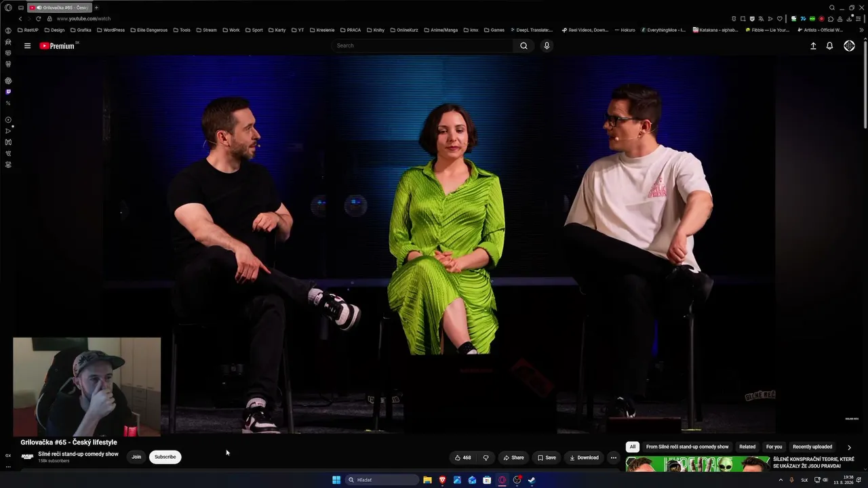Open the YouTube upload/create button
Screen dimensions: 868x488
tap(813, 45)
